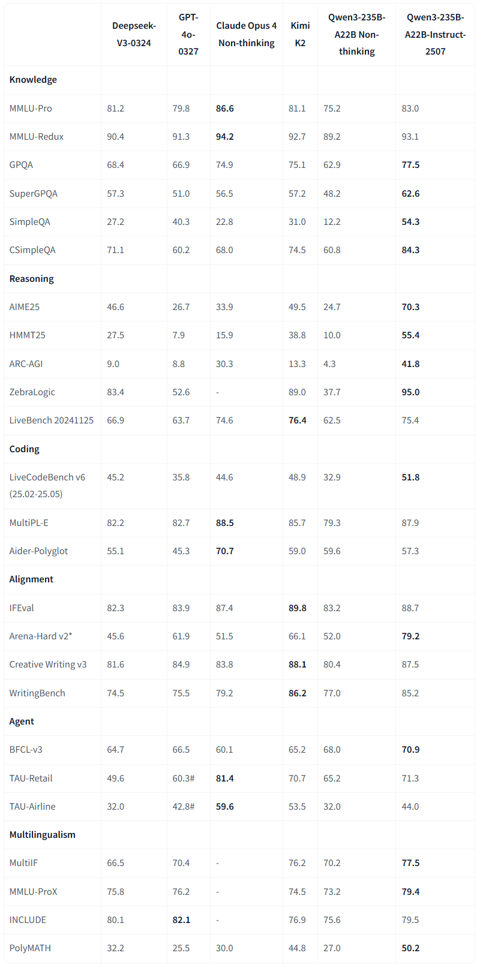The height and width of the screenshot is (980, 480).
Task: Click the Multilingualism section heading
Action: [43, 835]
